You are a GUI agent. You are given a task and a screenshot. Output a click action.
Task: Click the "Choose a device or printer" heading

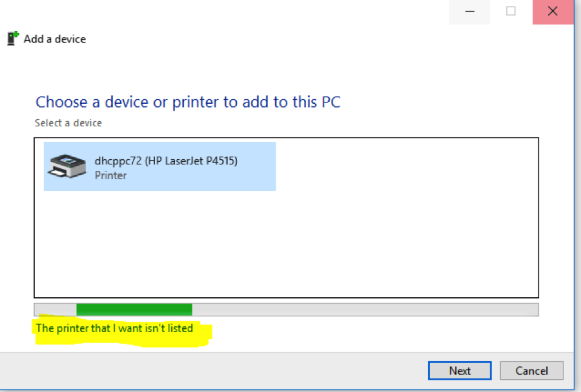click(x=187, y=102)
